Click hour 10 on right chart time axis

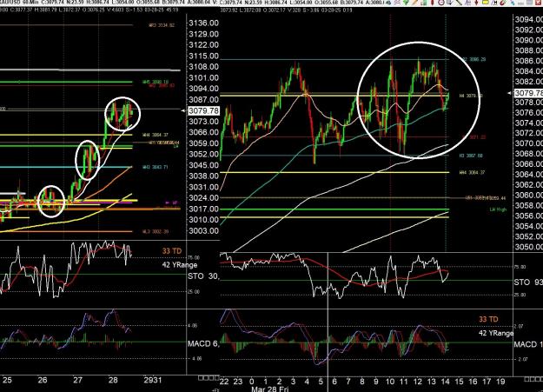(390, 382)
